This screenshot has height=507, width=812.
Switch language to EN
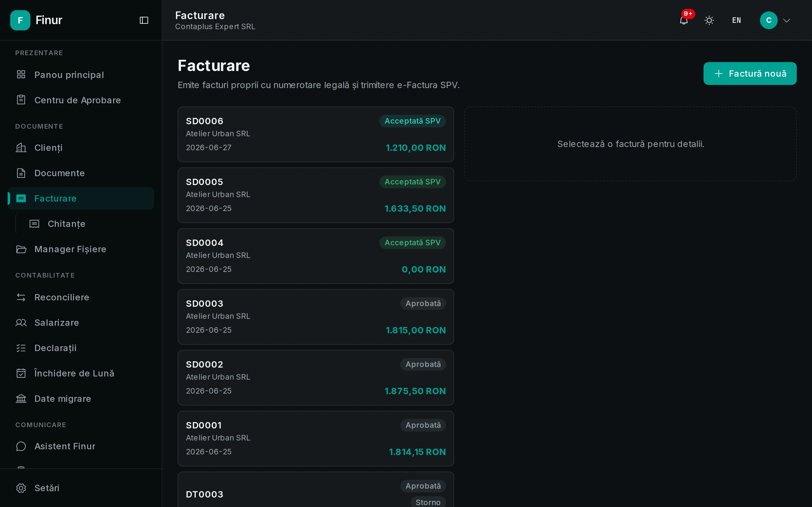[737, 20]
